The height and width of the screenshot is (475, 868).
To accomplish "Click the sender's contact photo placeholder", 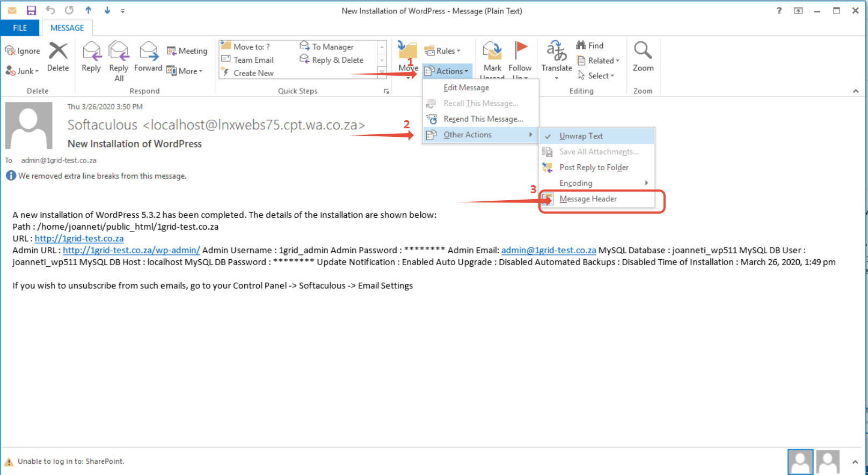I will 29,126.
